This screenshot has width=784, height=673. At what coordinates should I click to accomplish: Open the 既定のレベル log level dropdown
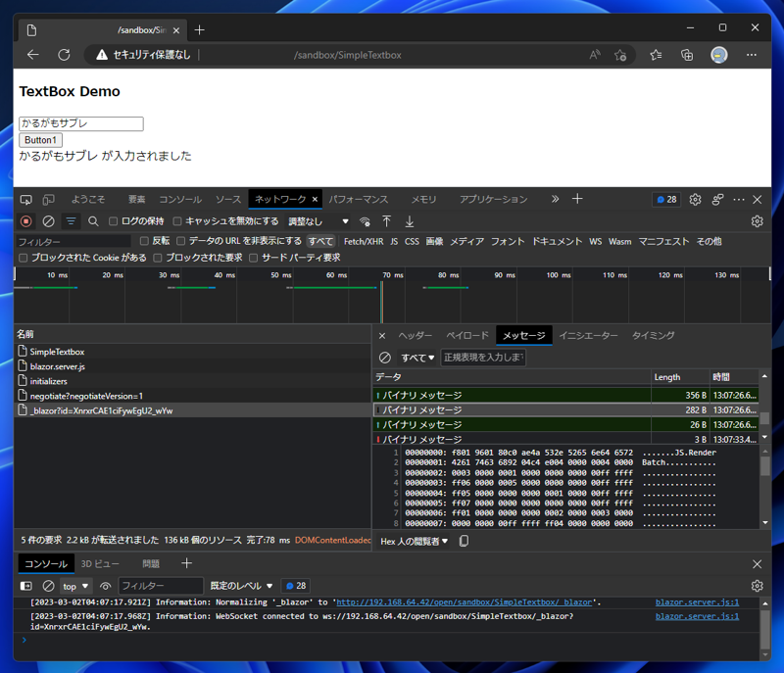point(241,586)
